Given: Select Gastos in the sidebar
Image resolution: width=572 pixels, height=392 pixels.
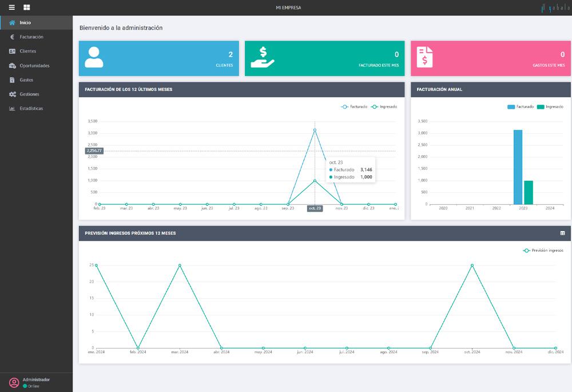Looking at the screenshot, I should pyautogui.click(x=36, y=80).
